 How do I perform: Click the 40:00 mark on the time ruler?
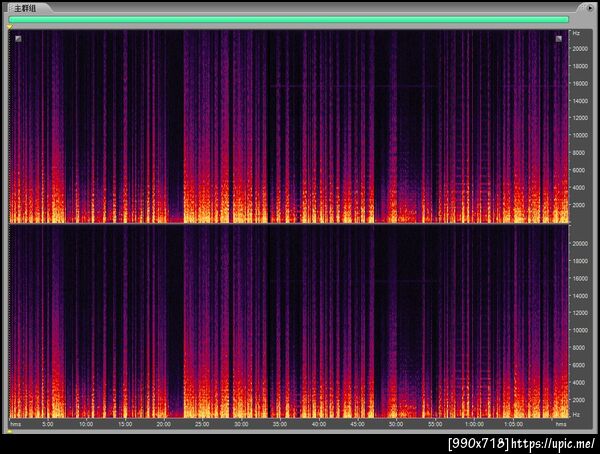tap(319, 424)
